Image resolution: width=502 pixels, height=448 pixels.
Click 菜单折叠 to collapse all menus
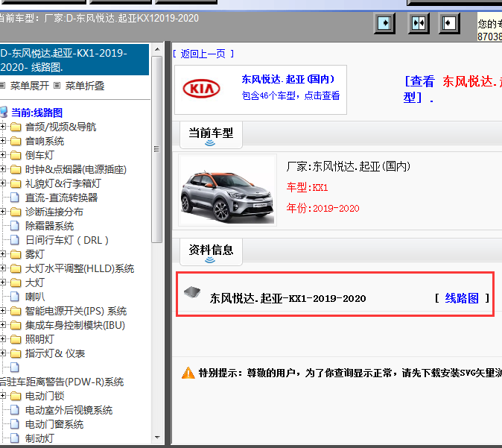point(85,86)
